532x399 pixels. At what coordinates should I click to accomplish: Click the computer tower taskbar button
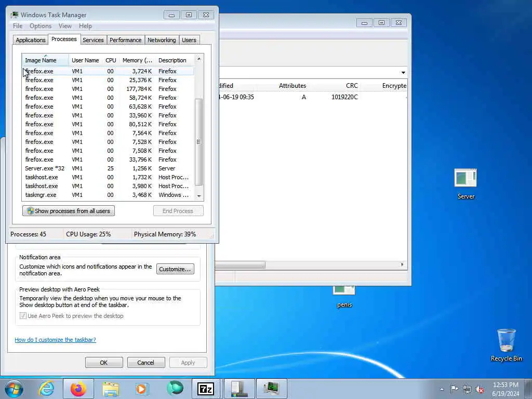pos(239,389)
